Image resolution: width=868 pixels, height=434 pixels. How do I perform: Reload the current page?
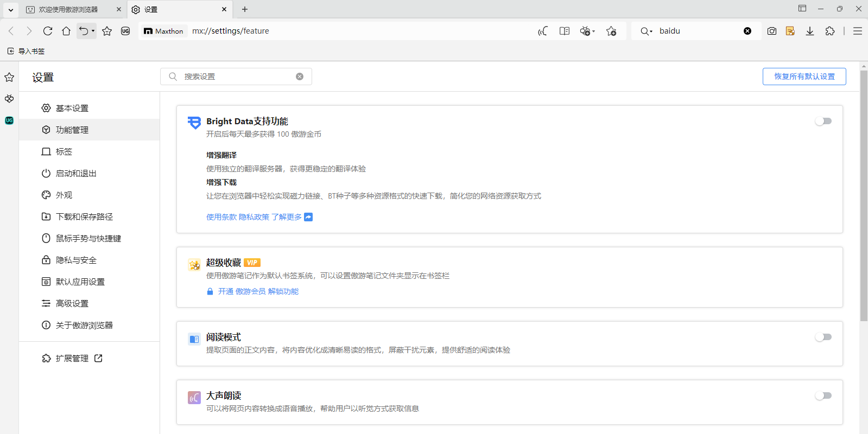48,31
